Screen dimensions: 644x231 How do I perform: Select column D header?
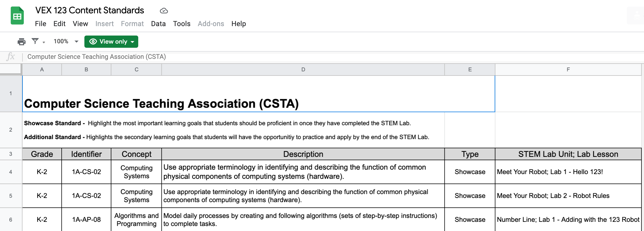coord(303,69)
